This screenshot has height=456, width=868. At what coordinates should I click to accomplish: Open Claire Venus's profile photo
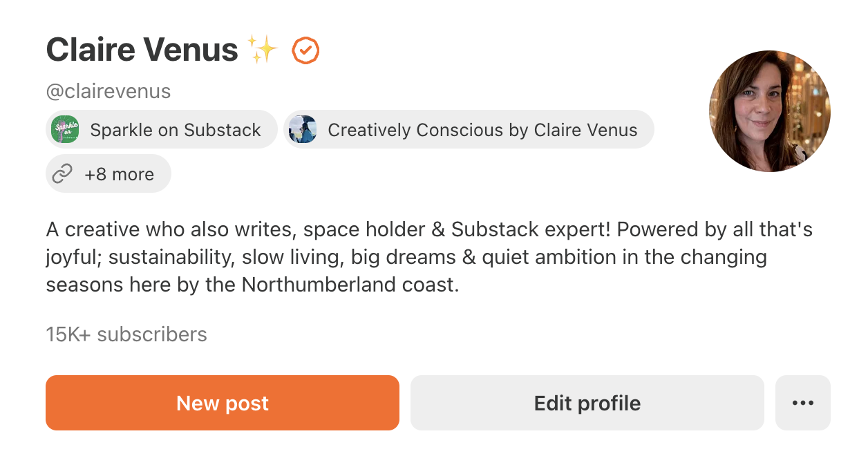coord(769,111)
